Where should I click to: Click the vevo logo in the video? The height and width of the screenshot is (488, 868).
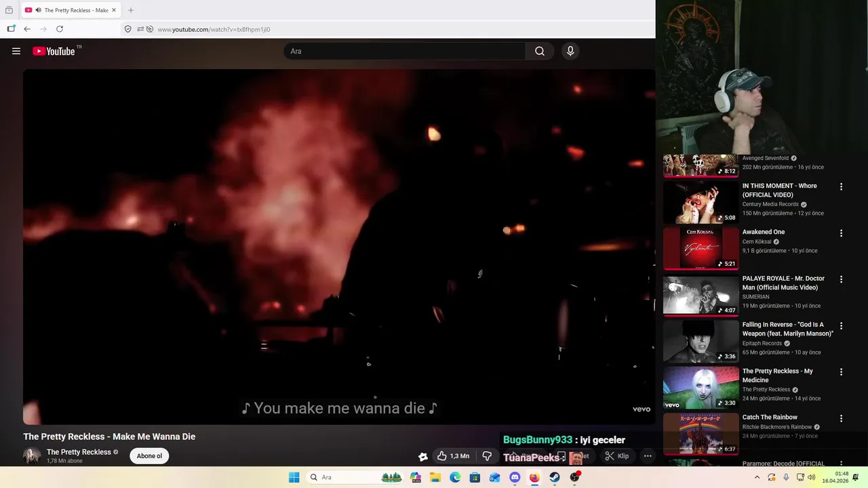point(642,409)
